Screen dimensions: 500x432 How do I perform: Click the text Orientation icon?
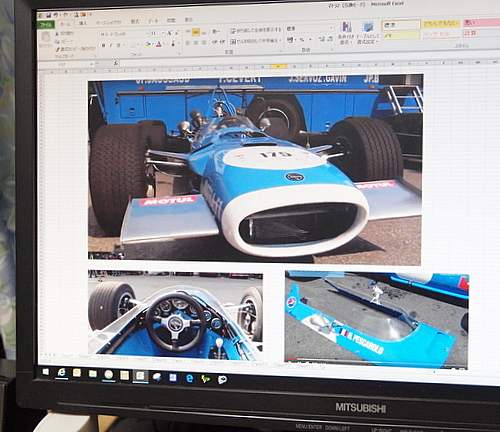tap(216, 31)
